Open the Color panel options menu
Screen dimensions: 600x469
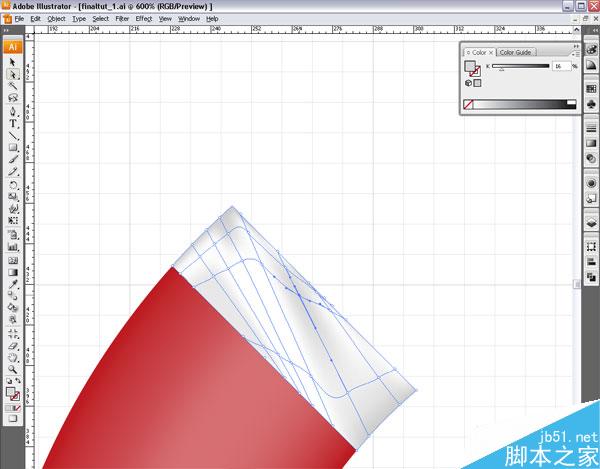pyautogui.click(x=576, y=54)
